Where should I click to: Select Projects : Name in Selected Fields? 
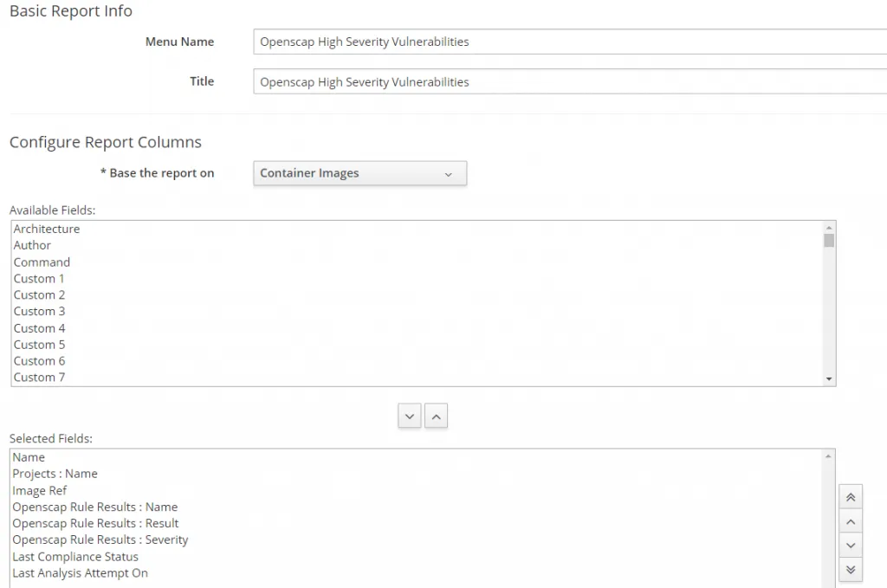[54, 474]
